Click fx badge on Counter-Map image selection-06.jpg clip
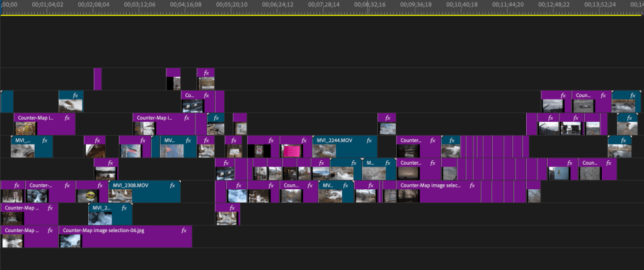This screenshot has height=270, width=644. coord(184,231)
